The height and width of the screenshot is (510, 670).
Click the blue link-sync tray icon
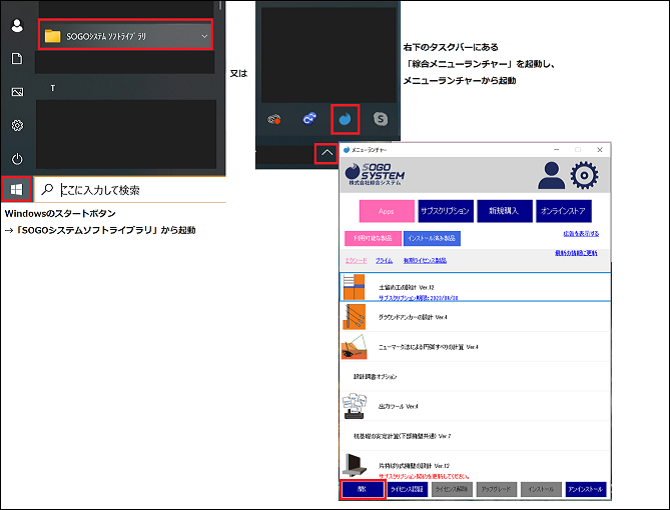pyautogui.click(x=309, y=119)
